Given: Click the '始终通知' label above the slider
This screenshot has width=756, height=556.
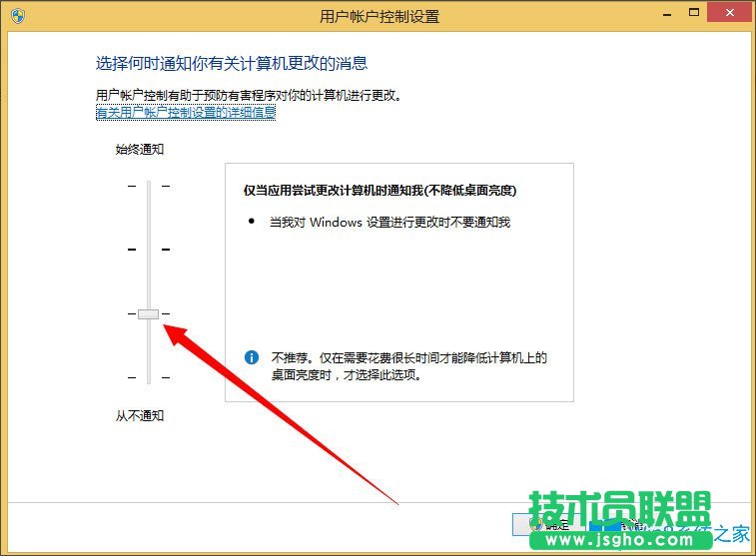Looking at the screenshot, I should coord(140,150).
